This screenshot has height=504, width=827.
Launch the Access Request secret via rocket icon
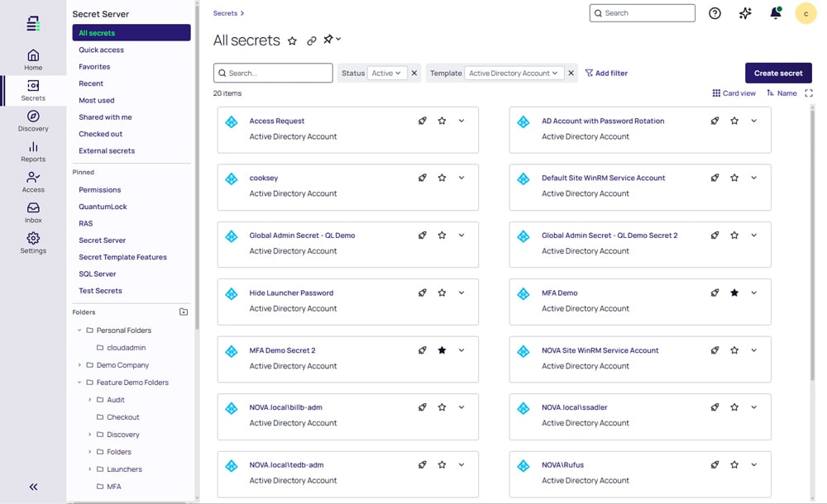point(422,121)
